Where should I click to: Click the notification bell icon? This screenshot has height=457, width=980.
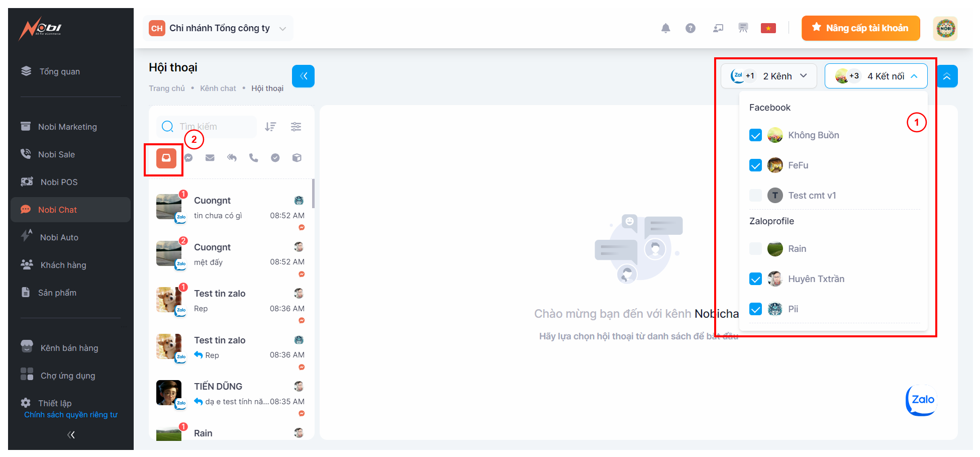pyautogui.click(x=665, y=28)
